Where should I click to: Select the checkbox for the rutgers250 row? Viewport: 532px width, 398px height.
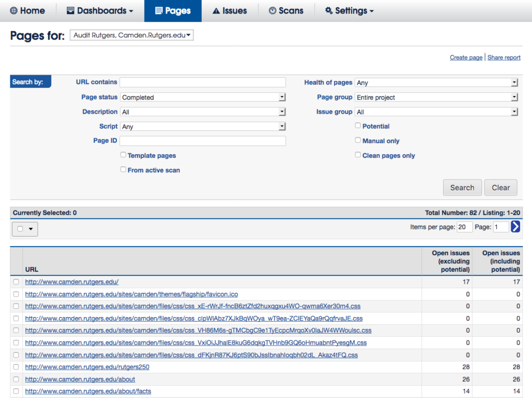coord(16,367)
